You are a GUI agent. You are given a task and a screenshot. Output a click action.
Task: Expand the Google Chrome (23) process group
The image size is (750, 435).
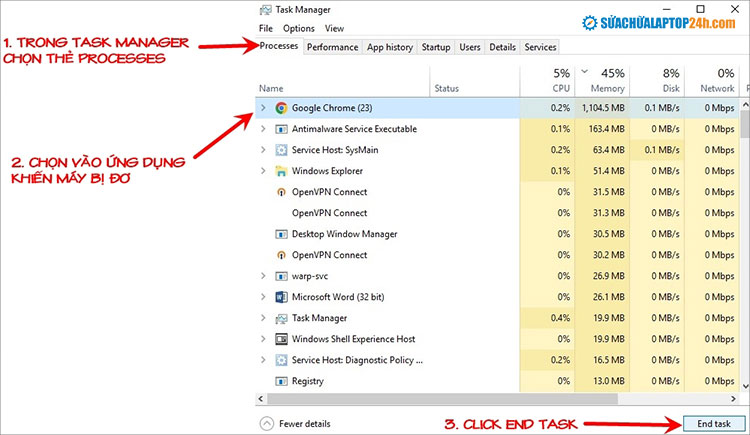coord(263,108)
